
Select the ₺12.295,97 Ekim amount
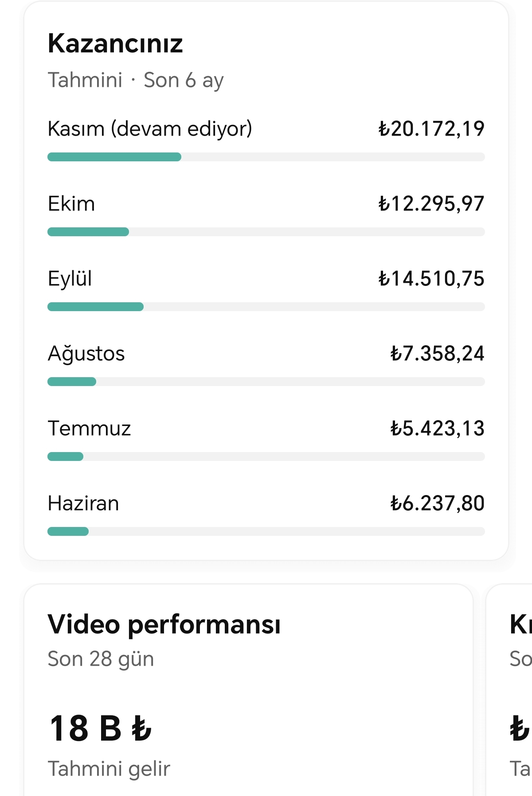431,203
